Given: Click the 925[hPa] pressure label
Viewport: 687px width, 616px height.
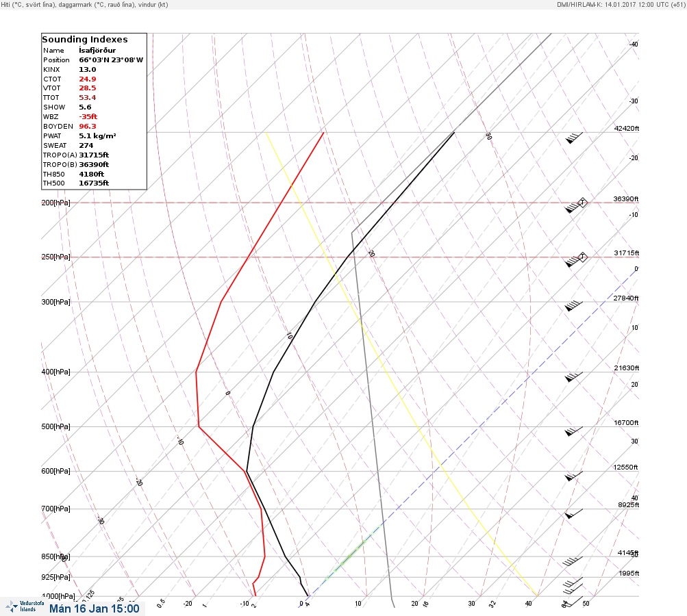Looking at the screenshot, I should pyautogui.click(x=55, y=577).
